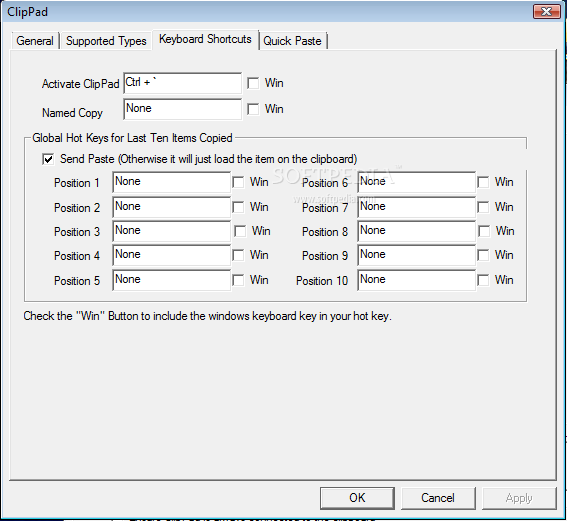Check the Win box for Position 4
Image resolution: width=567 pixels, height=521 pixels.
click(238, 255)
